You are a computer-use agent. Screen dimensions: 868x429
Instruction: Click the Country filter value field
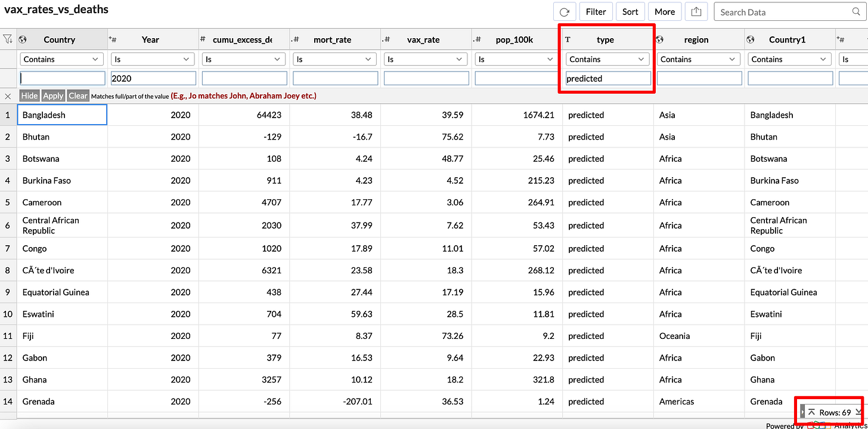pos(63,78)
